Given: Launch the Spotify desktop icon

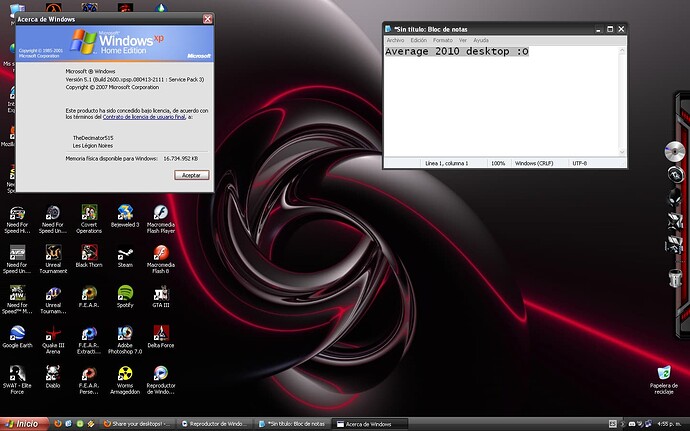Looking at the screenshot, I should 125,292.
